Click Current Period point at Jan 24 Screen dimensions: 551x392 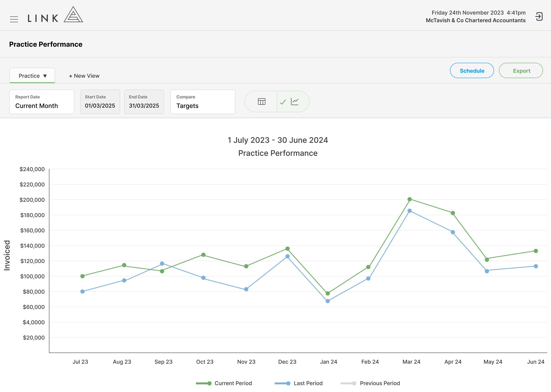328,293
